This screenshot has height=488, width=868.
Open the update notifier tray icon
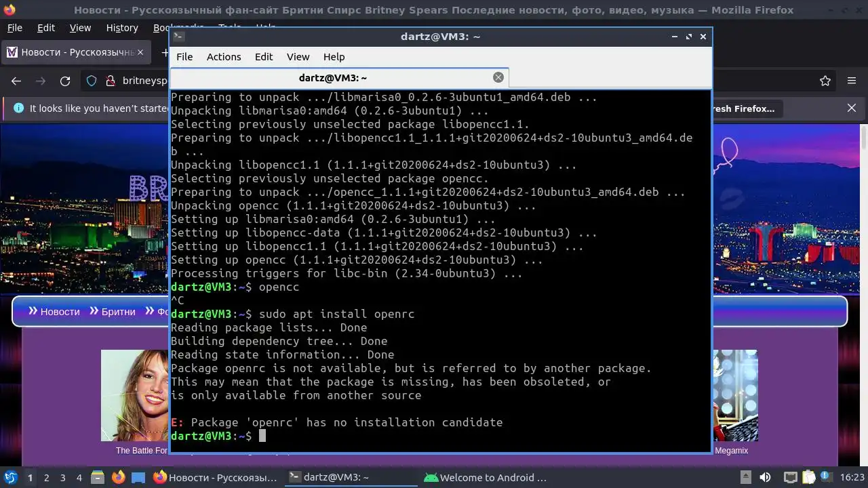[x=827, y=477]
